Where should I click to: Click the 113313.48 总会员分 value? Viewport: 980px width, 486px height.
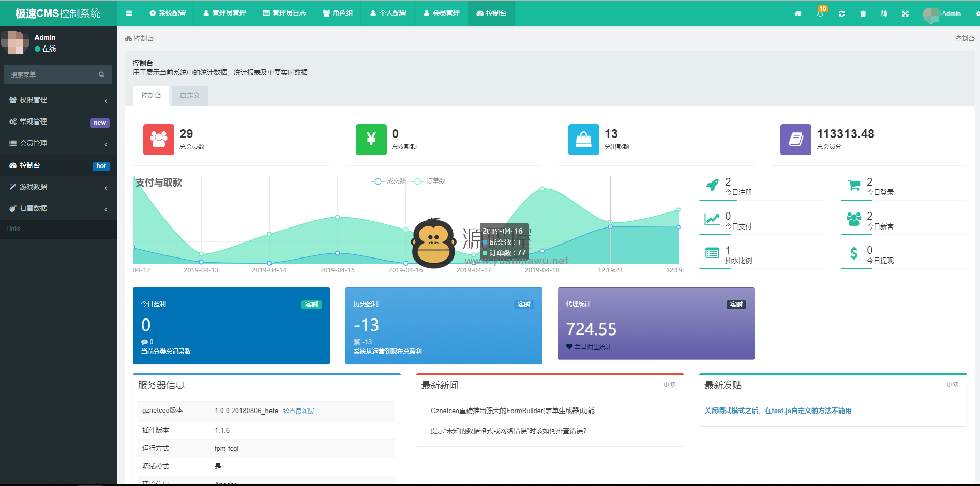coord(846,134)
